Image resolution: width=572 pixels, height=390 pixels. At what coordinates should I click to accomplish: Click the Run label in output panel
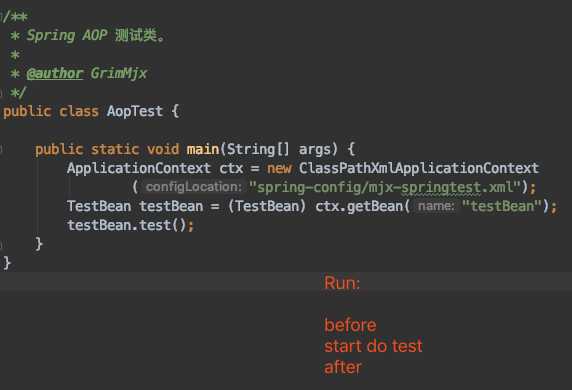[342, 283]
